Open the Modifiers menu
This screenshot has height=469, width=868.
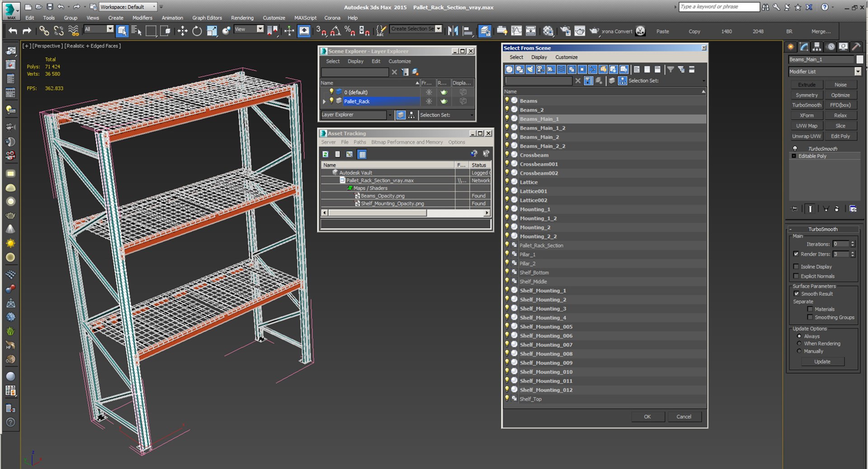click(142, 18)
